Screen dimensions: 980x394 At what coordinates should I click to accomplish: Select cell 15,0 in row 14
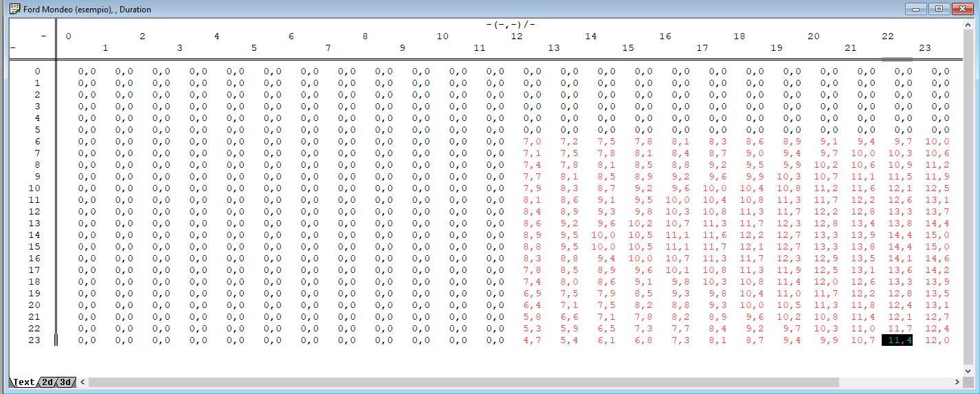point(937,235)
